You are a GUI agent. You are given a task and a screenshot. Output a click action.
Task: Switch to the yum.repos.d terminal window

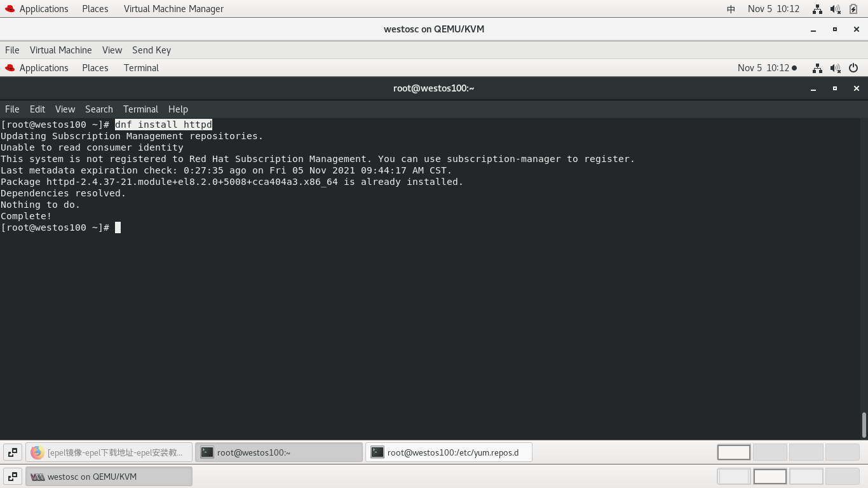[x=449, y=452]
